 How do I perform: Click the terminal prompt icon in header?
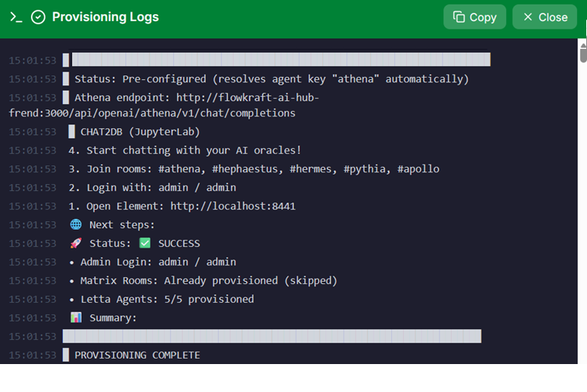pos(16,17)
